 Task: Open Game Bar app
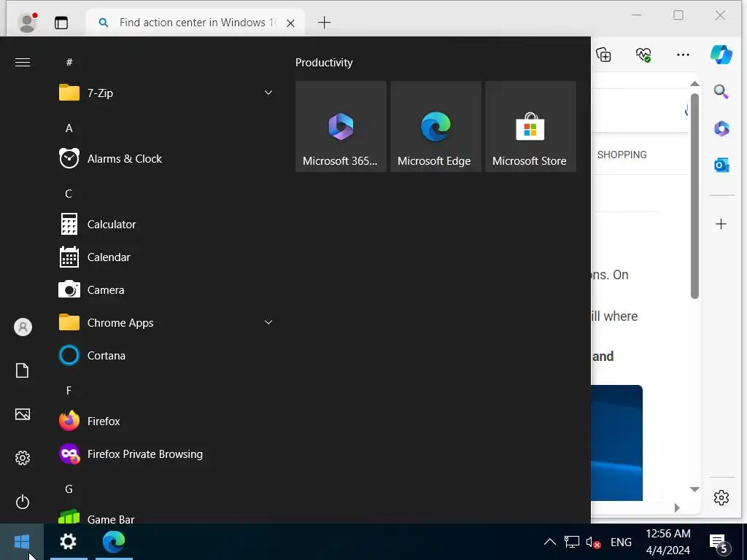167,516
